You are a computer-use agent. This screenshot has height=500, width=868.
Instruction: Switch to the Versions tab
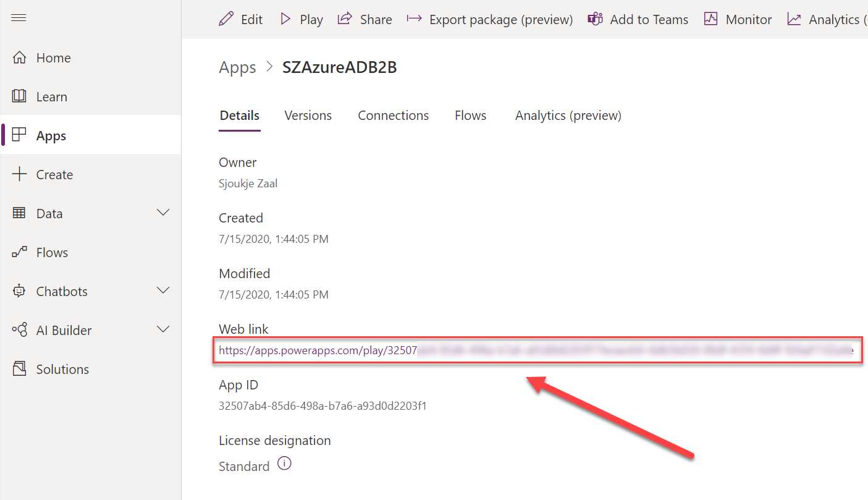point(308,116)
